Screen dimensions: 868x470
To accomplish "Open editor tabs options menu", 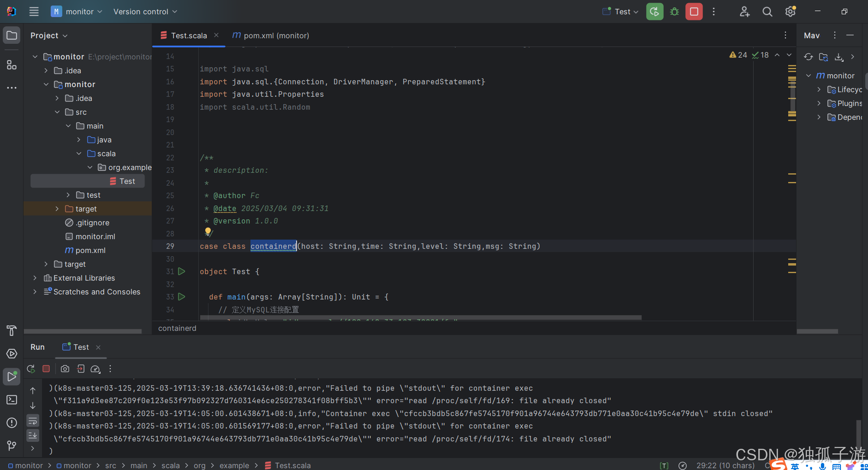I will (785, 35).
